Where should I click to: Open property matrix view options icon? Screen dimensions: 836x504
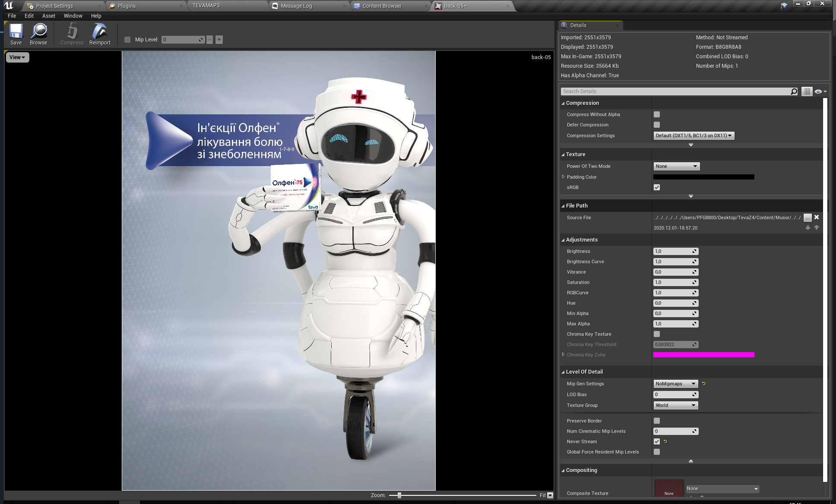click(807, 91)
